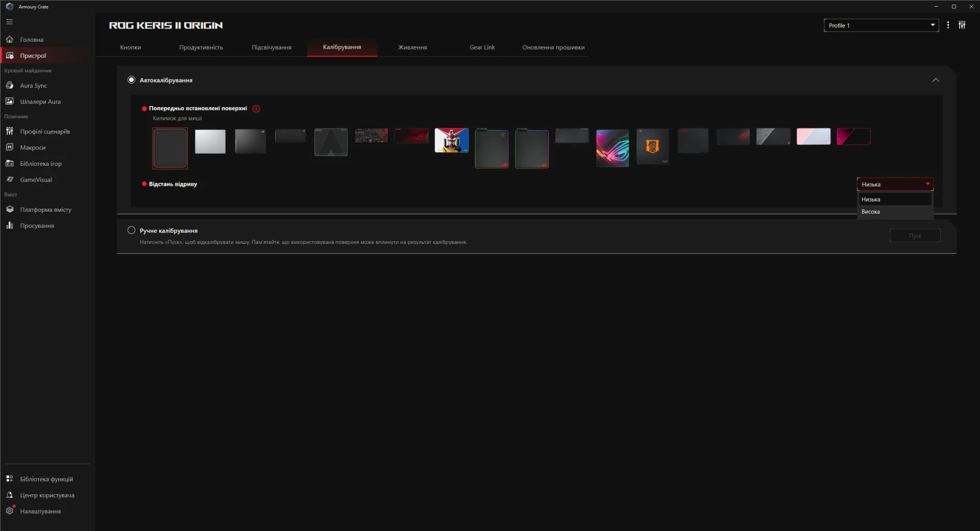Minimize the Armoury Crate window

pos(936,7)
